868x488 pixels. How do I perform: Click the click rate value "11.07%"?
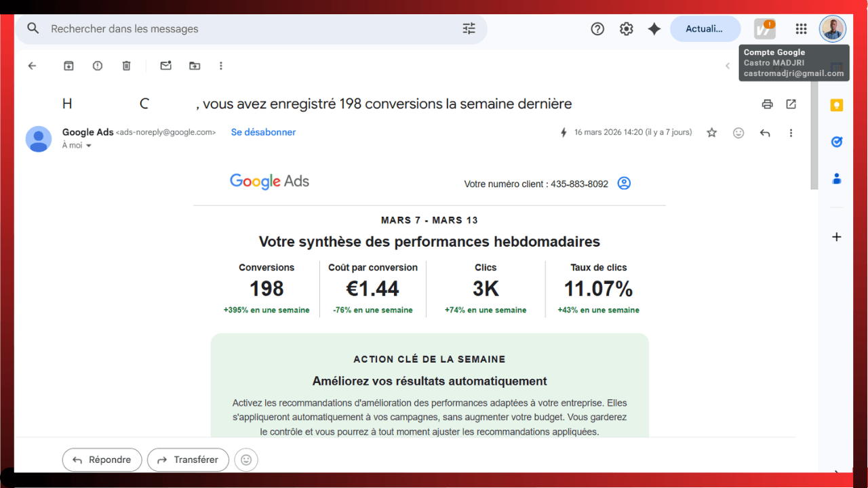[598, 289]
